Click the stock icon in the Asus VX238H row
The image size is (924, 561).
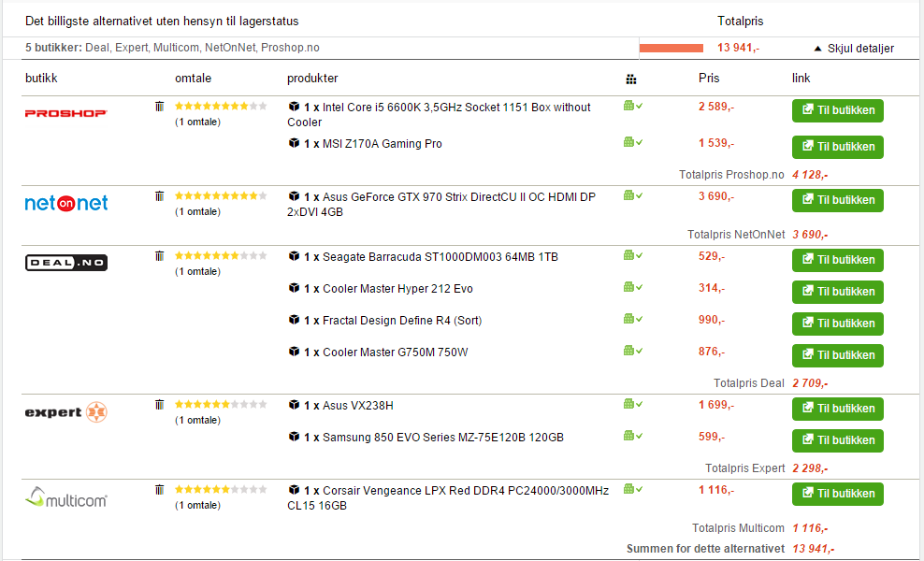pos(632,404)
